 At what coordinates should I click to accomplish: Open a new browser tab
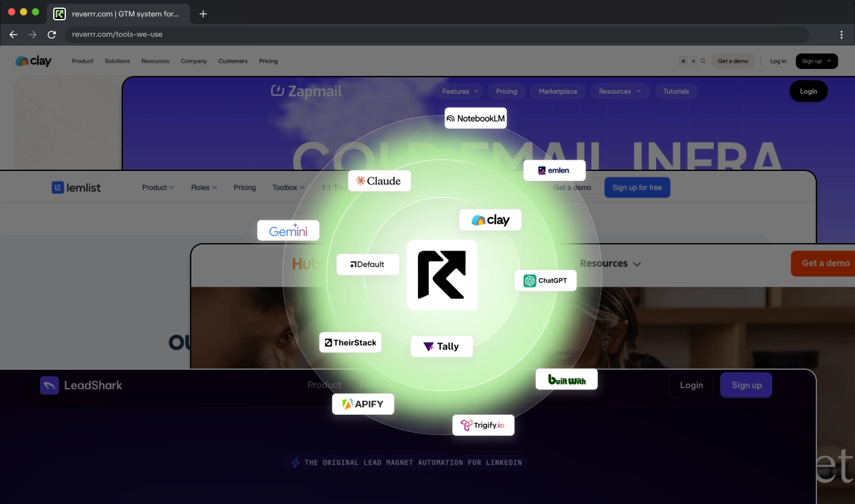click(203, 13)
